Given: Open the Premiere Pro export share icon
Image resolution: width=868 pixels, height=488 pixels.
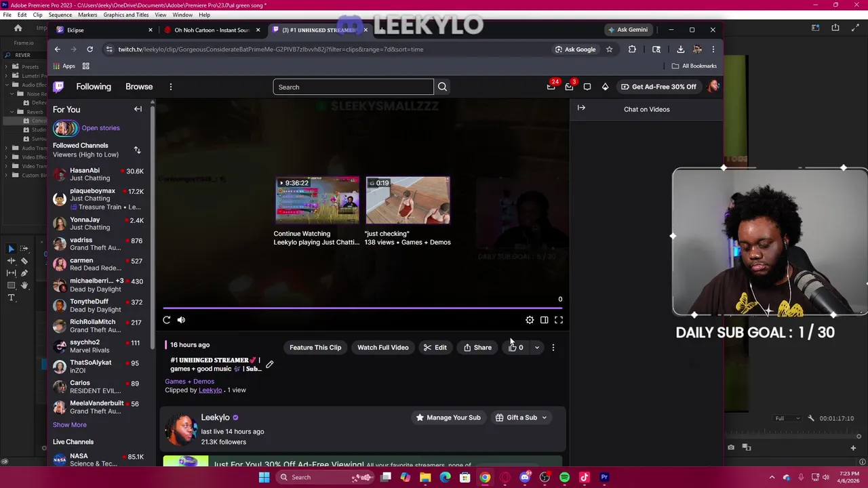Looking at the screenshot, I should tap(835, 28).
